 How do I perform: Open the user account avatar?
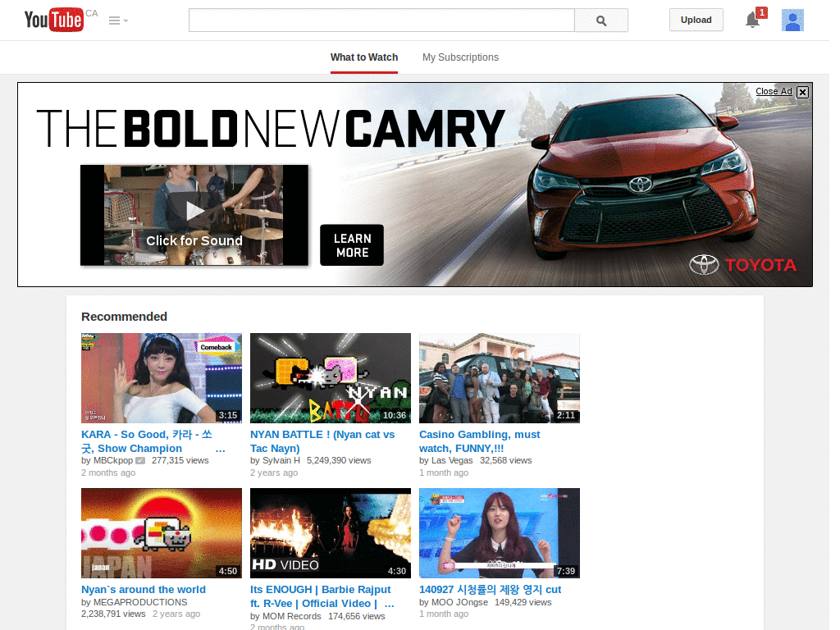click(792, 21)
